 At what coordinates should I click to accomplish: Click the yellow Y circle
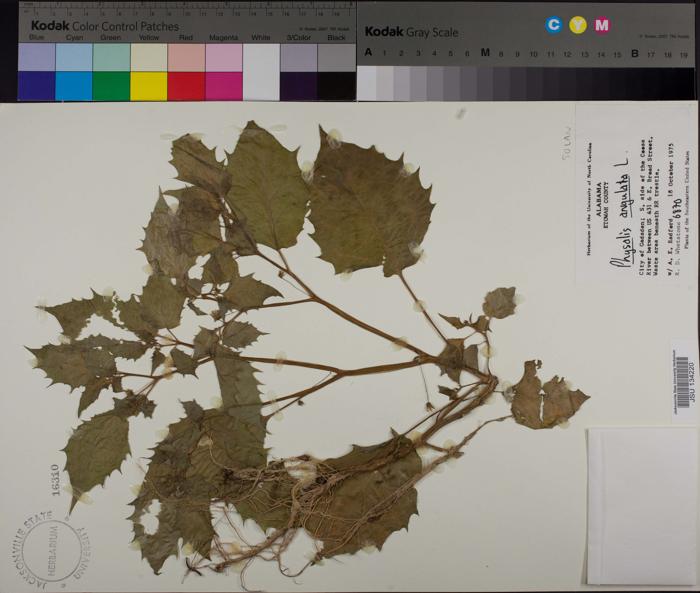pyautogui.click(x=577, y=25)
